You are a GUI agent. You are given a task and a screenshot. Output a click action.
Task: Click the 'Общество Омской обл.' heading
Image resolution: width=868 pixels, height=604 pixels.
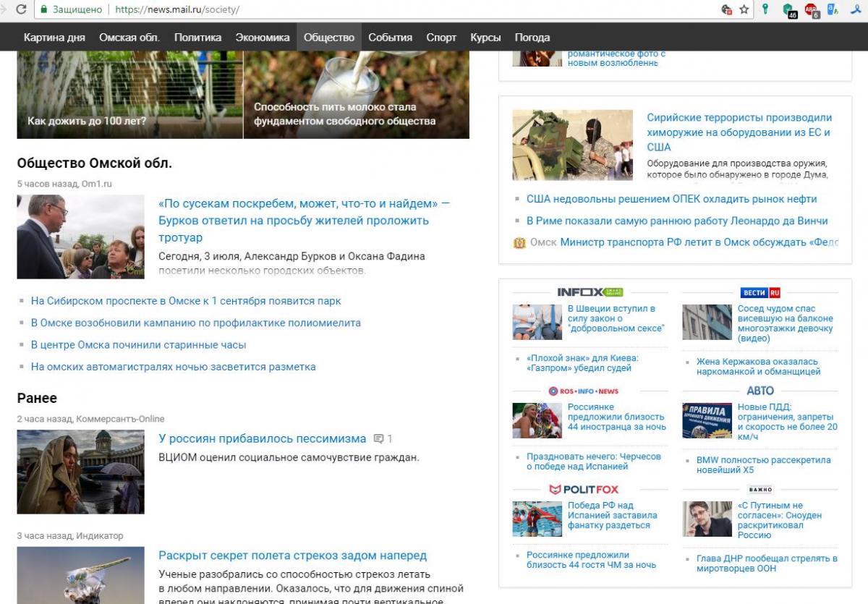pyautogui.click(x=95, y=163)
